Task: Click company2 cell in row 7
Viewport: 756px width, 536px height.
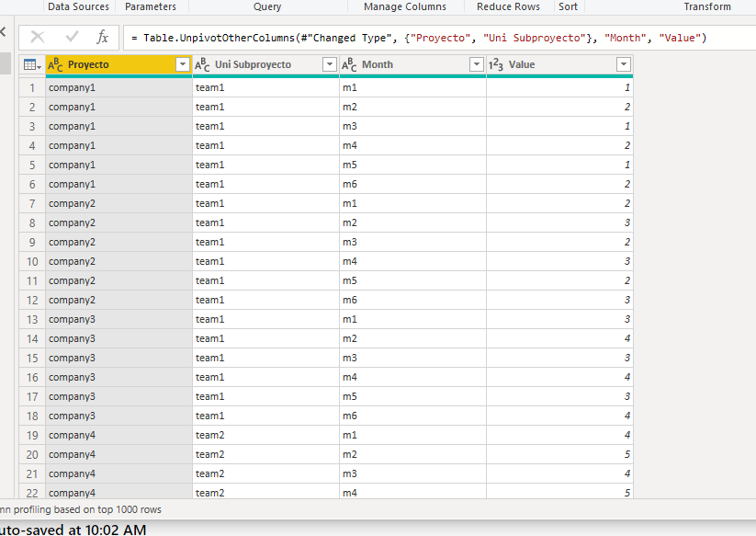Action: [x=119, y=203]
